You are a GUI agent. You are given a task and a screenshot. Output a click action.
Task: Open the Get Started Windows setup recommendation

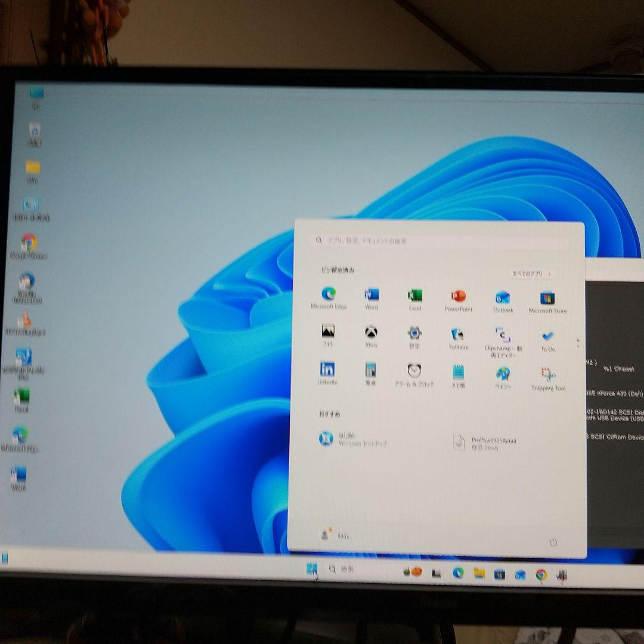[x=353, y=439]
